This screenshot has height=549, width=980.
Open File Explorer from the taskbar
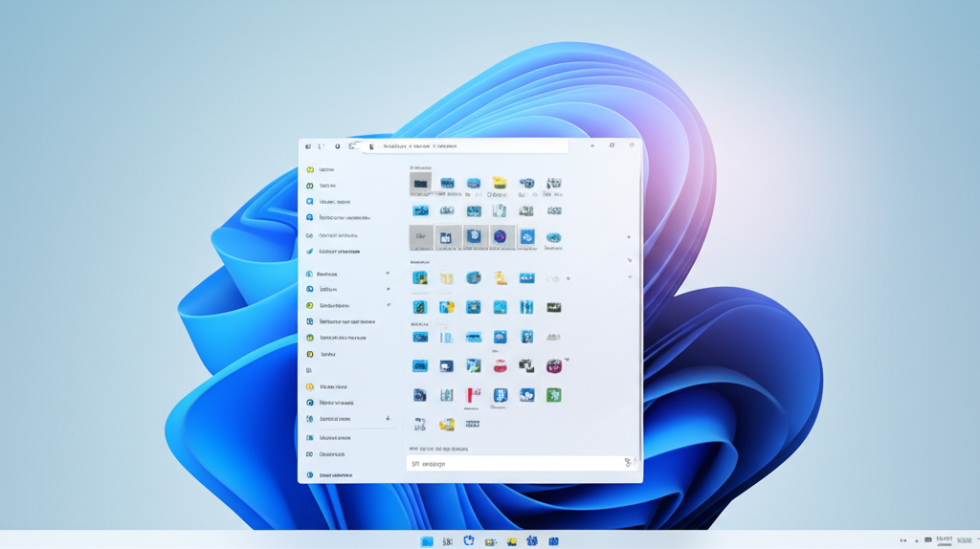(512, 541)
